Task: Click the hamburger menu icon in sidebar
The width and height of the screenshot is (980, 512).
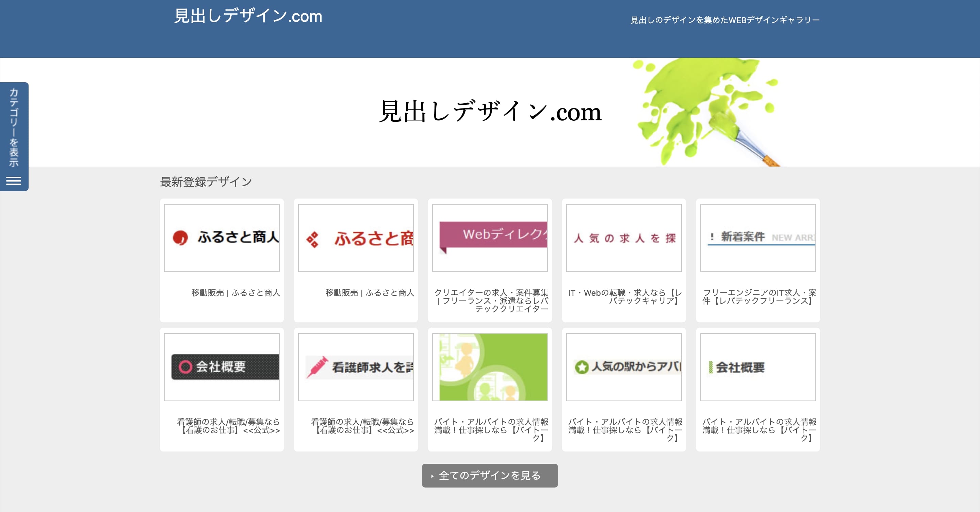Action: click(x=14, y=181)
